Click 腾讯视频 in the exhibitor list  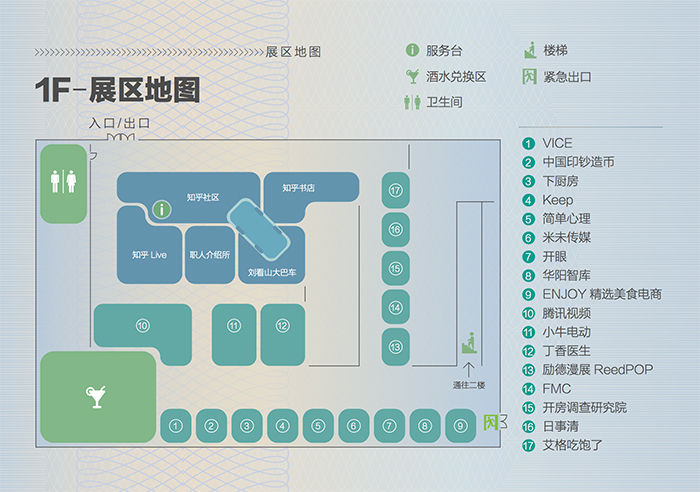566,313
